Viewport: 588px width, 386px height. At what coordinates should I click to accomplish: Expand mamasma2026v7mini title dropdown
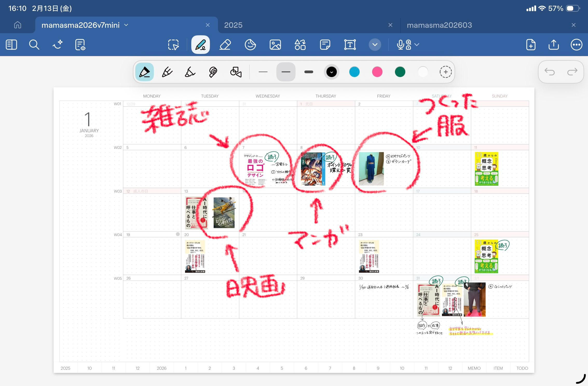(126, 25)
